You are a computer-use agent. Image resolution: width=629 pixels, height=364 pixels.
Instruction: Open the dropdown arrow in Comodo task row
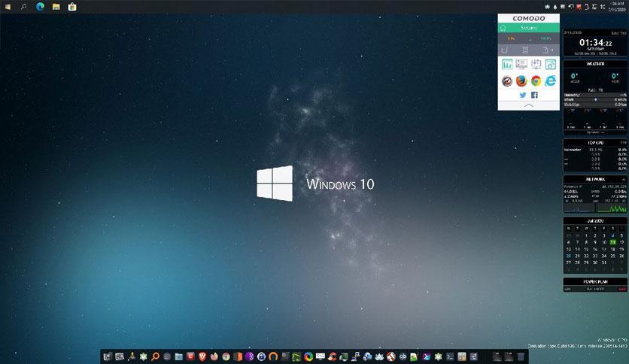coord(552,50)
